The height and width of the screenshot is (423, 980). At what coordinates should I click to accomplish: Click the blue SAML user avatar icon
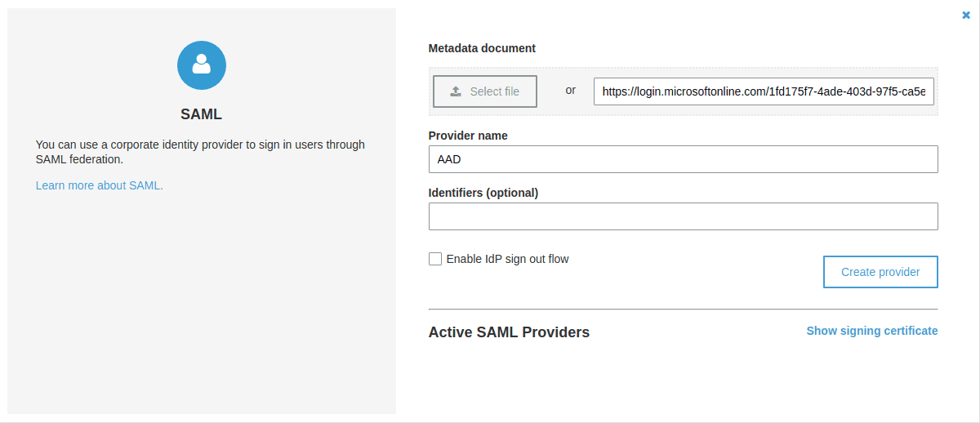(x=202, y=65)
